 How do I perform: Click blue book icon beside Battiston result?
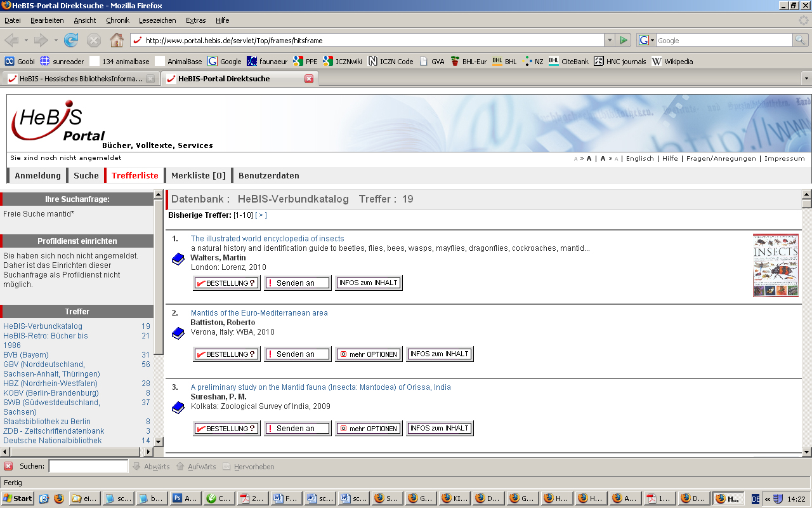[x=178, y=333]
